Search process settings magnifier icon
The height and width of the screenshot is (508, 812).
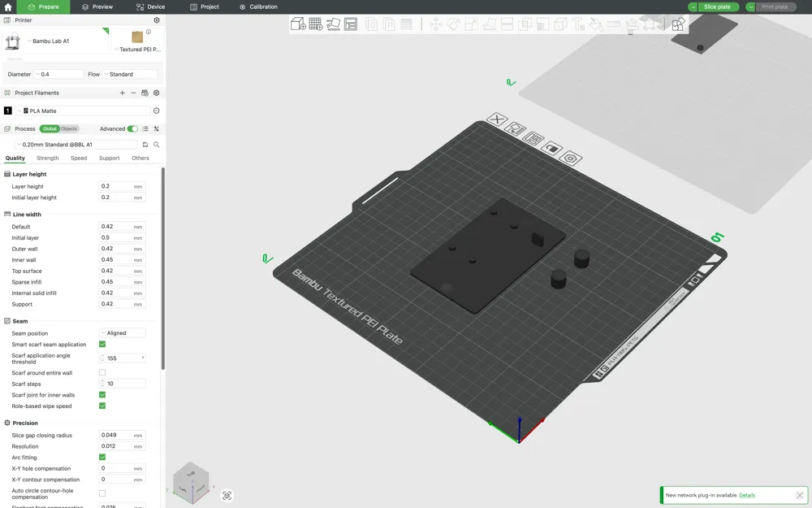157,145
